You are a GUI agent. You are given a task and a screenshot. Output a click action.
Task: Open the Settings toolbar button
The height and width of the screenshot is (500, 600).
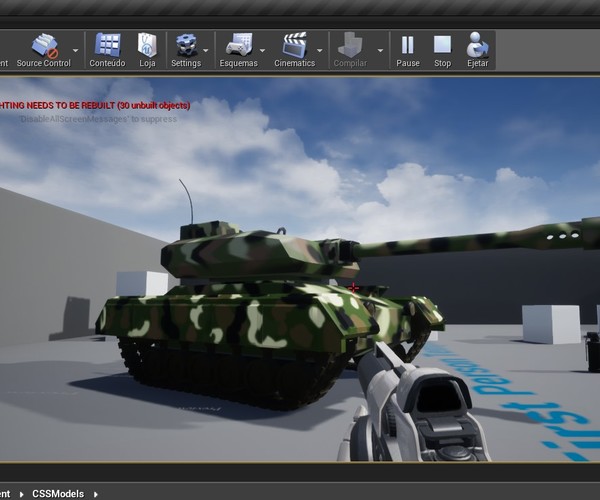tap(186, 50)
